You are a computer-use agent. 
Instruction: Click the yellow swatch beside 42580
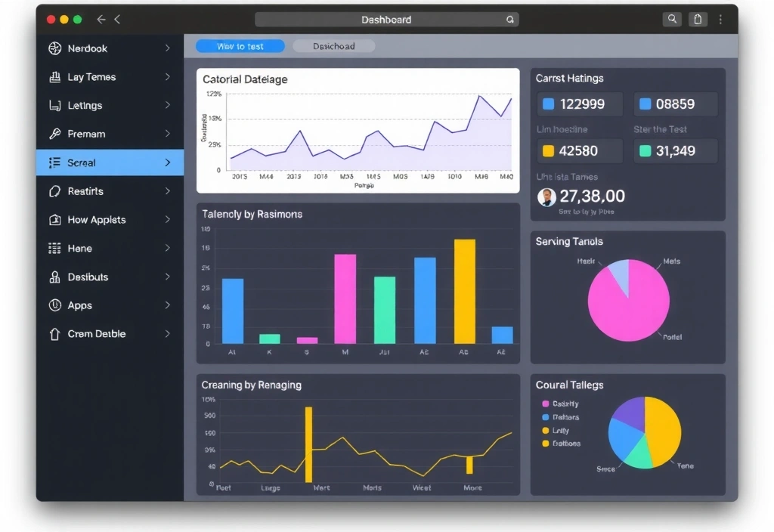[549, 151]
